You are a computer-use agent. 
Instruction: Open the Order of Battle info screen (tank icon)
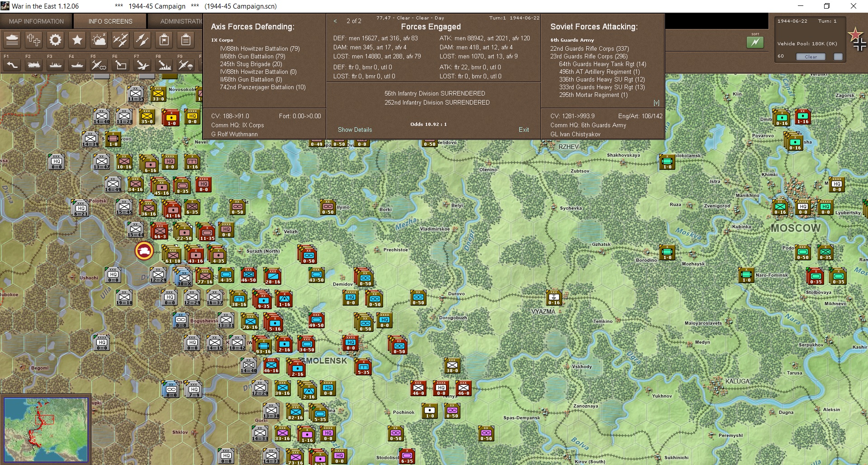(12, 40)
